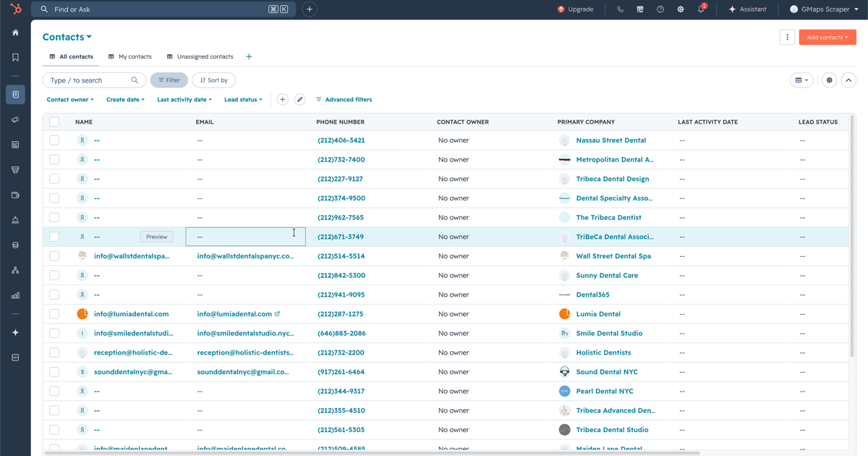This screenshot has height=456, width=868.
Task: Toggle the select-all contacts checkbox
Action: [x=54, y=122]
